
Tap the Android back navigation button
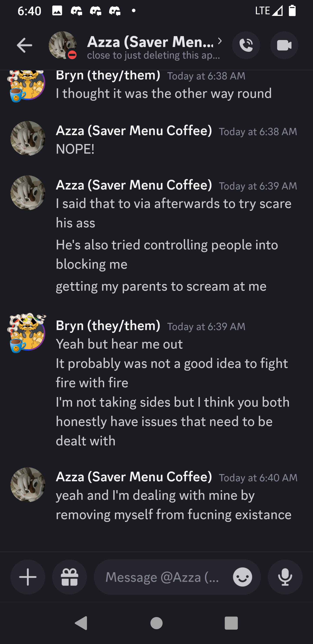pyautogui.click(x=81, y=623)
